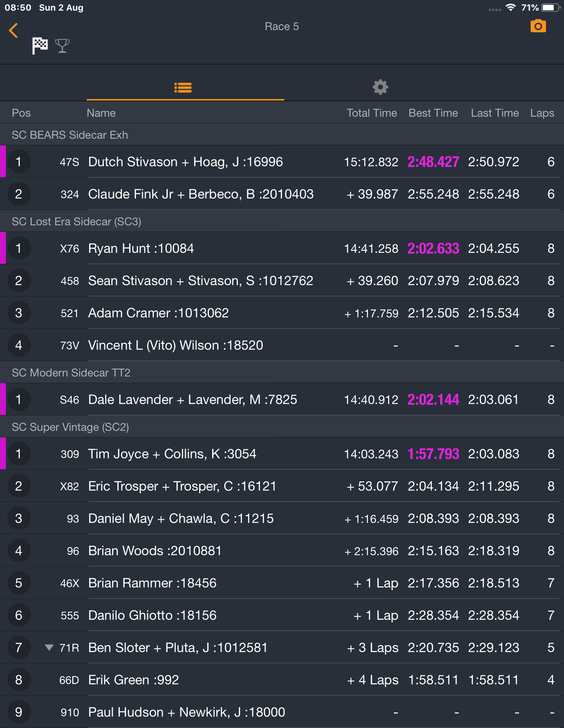
Task: Open Dutch Stivason + Hoag, J entry
Action: pos(282,161)
